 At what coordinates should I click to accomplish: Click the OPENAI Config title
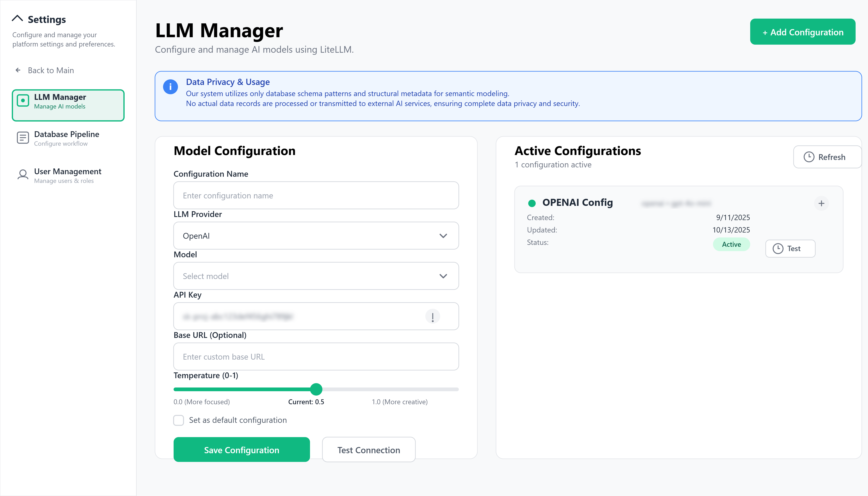pos(577,203)
